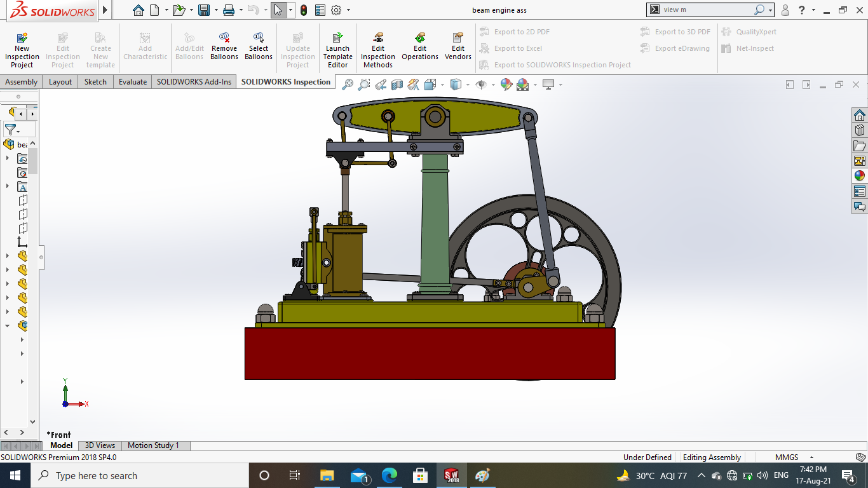Open the Help question mark menu
The width and height of the screenshot is (868, 488).
(x=802, y=10)
